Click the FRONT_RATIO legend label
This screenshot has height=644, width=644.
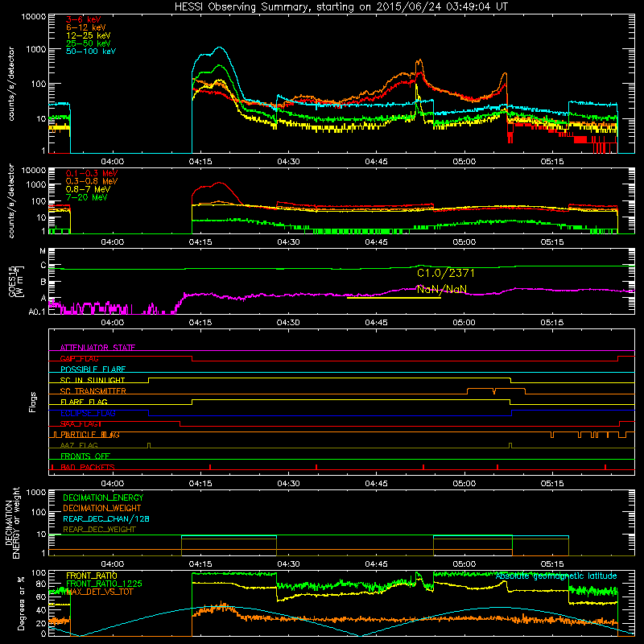pos(92,576)
